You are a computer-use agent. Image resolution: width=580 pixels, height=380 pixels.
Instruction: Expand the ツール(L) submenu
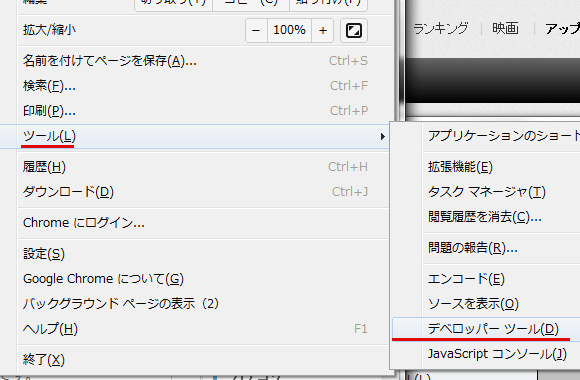pyautogui.click(x=195, y=137)
